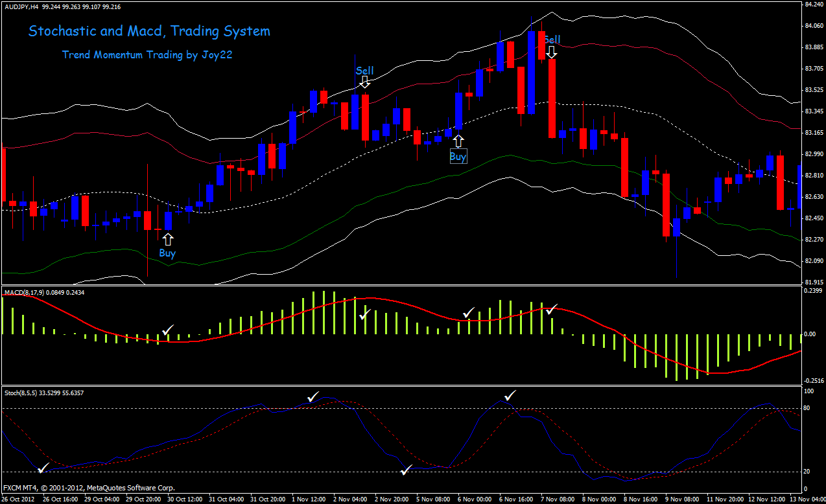Screen dimensions: 826x504
Task: Click the '26 Oct 16:00' time label
Action: (61, 499)
